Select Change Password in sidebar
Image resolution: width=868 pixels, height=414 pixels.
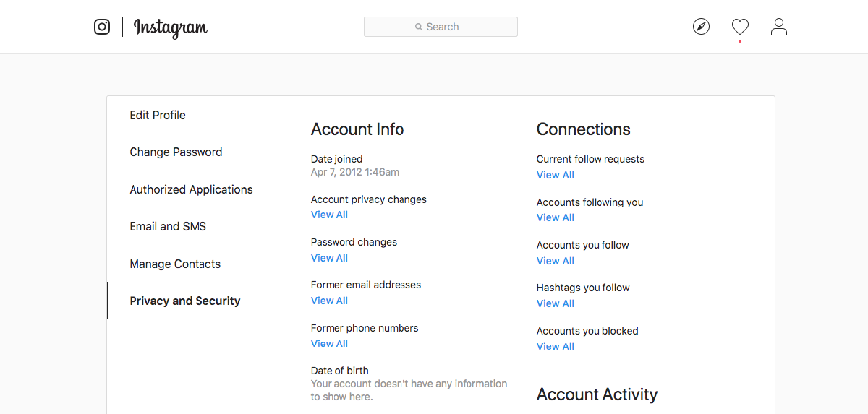click(176, 152)
